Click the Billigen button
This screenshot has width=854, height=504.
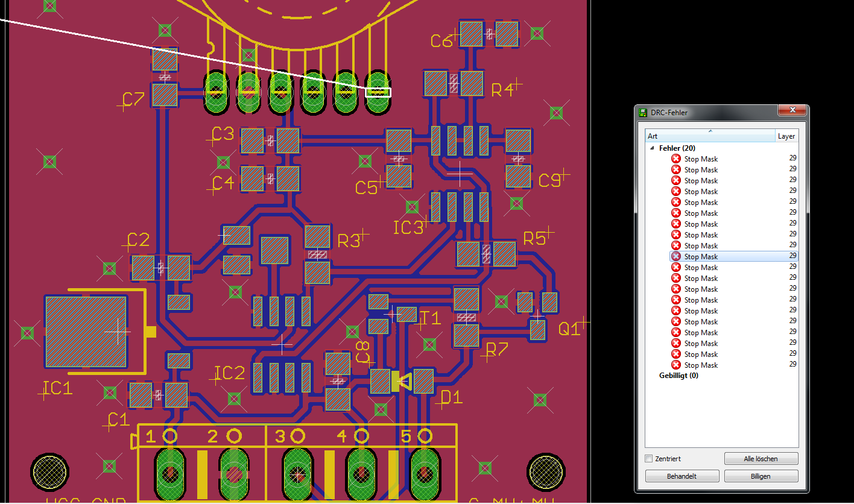point(761,476)
